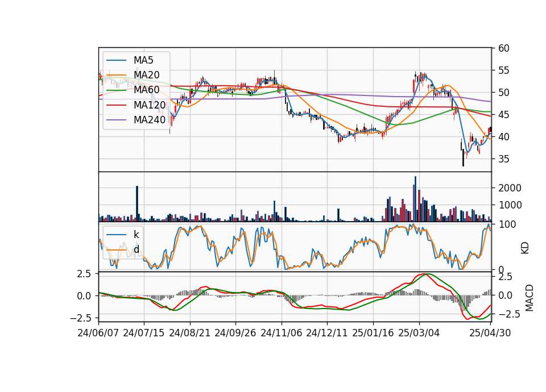Click the 24/07/15 date axis label
The height and width of the screenshot is (392, 546).
pyautogui.click(x=143, y=333)
